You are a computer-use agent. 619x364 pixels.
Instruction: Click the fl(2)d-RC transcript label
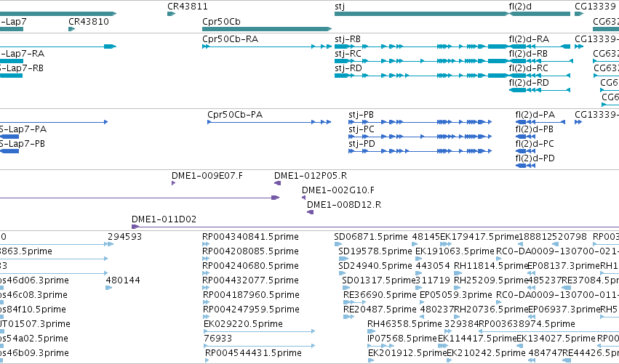[x=528, y=68]
